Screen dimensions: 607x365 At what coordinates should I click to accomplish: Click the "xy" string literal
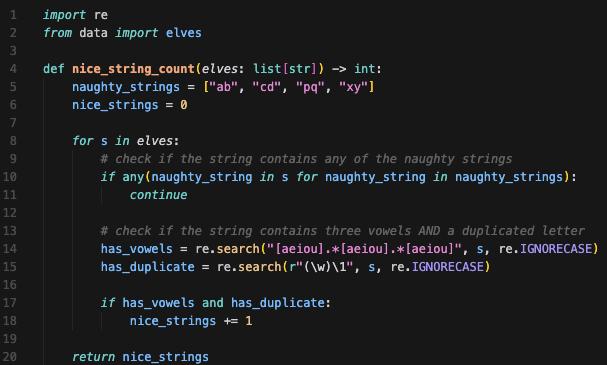pyautogui.click(x=353, y=87)
